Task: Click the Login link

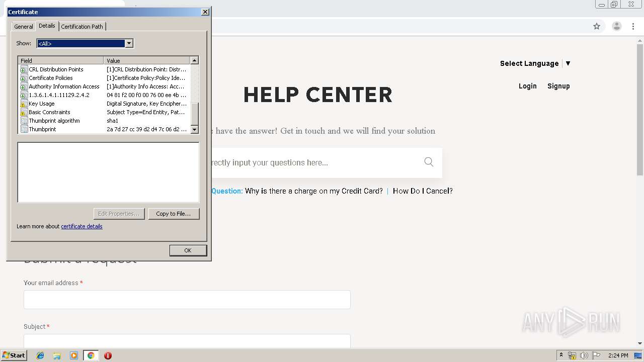Action: click(528, 86)
